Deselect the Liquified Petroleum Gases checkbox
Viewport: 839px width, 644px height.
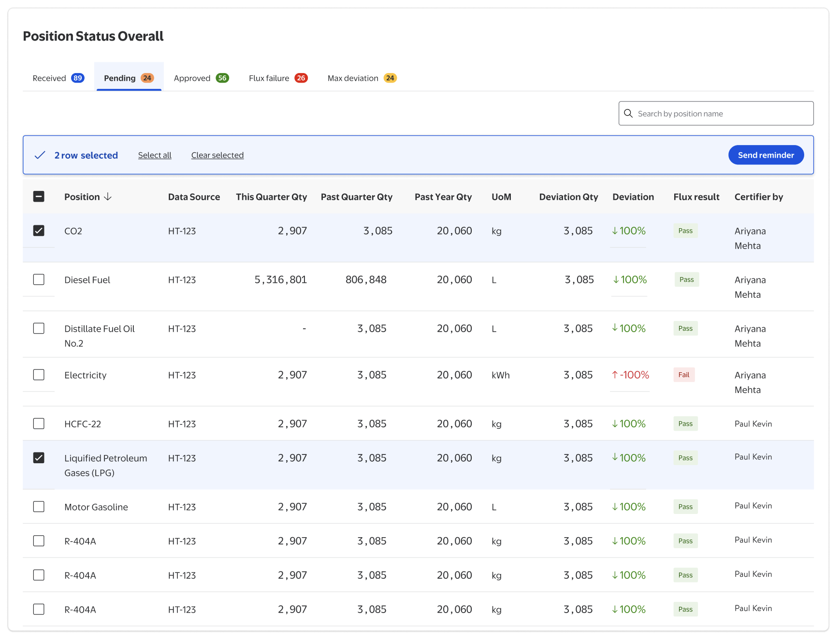click(39, 458)
